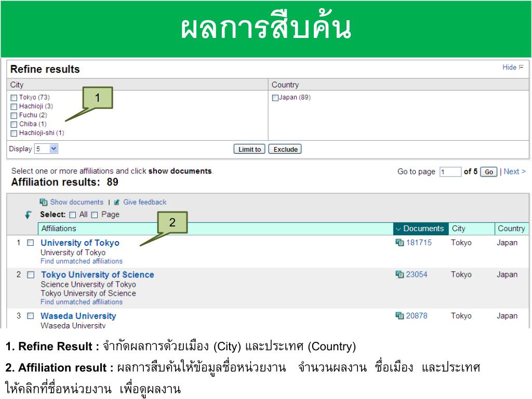Click the Show documents icon
Image resolution: width=532 pixels, height=399 pixels.
point(44,202)
